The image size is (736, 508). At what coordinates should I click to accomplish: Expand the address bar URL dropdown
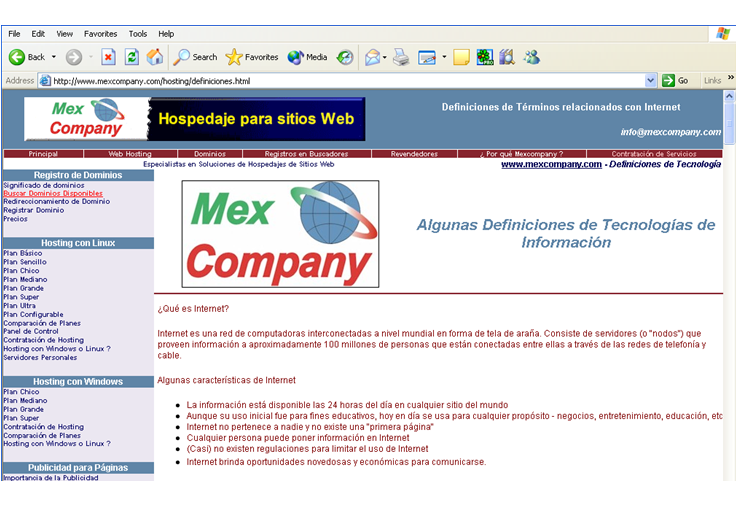pos(650,81)
